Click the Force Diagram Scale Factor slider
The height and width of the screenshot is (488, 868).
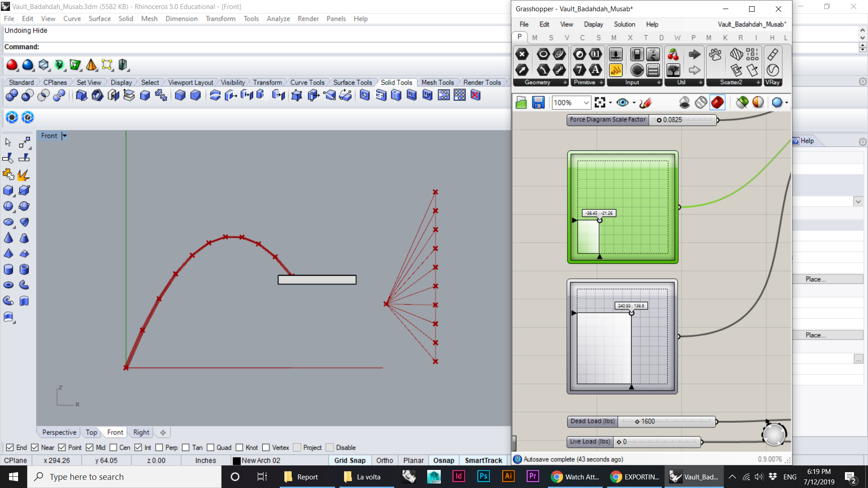[642, 120]
